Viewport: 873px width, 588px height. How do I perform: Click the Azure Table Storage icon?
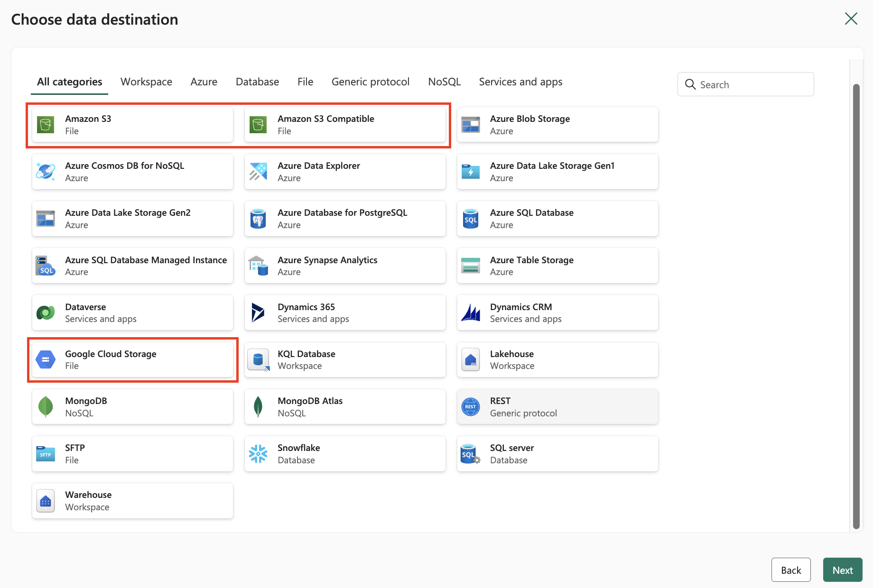[x=471, y=266]
